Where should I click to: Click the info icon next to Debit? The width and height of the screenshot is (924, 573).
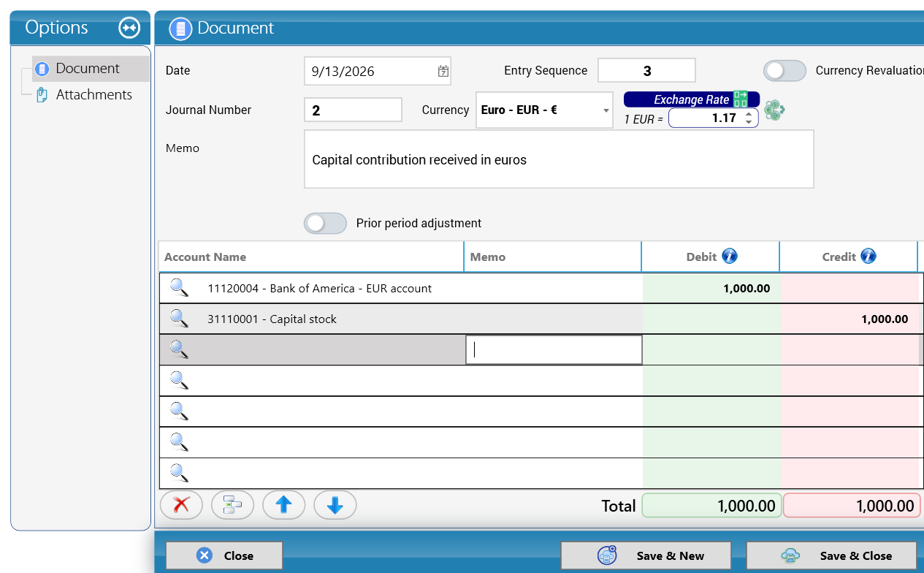[x=730, y=256]
